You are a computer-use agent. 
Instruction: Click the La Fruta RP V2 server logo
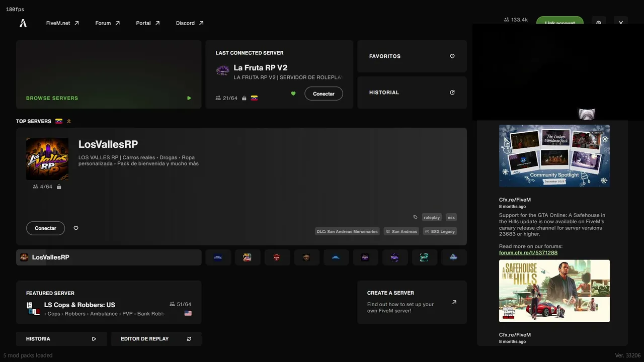(x=222, y=70)
